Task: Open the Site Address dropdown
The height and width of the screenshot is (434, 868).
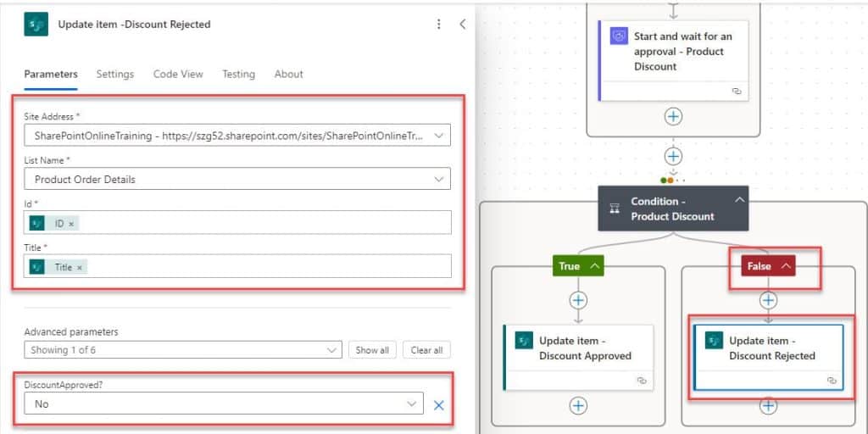Action: coord(237,136)
